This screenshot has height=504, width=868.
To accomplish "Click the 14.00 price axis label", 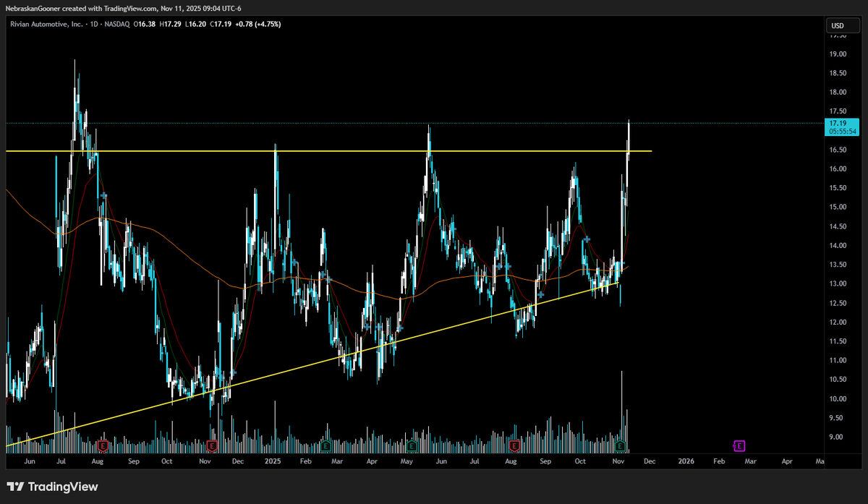I will click(838, 246).
